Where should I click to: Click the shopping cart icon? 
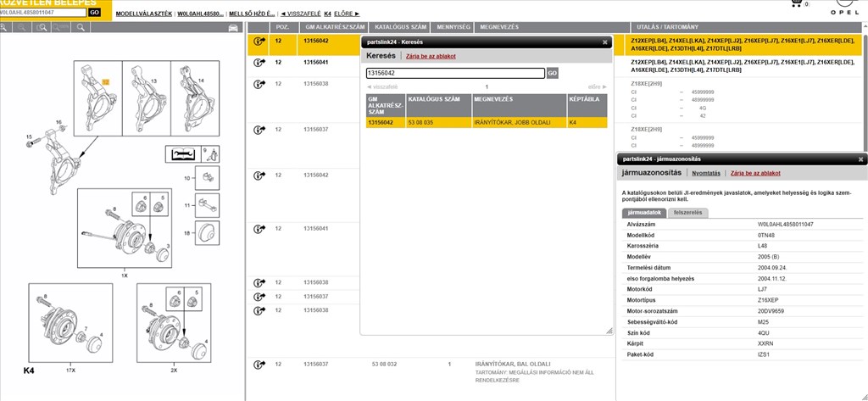click(795, 3)
